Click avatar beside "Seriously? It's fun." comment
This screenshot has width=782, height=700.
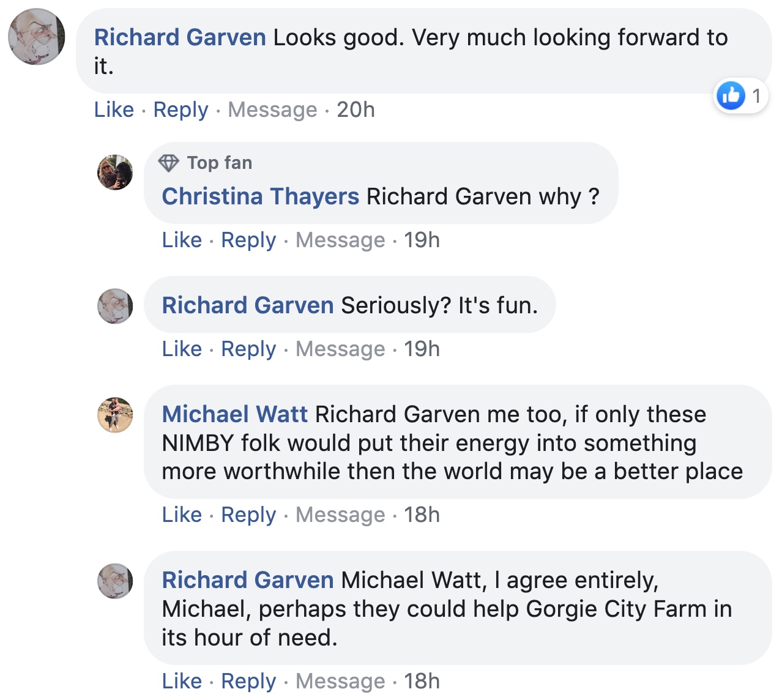pyautogui.click(x=115, y=306)
